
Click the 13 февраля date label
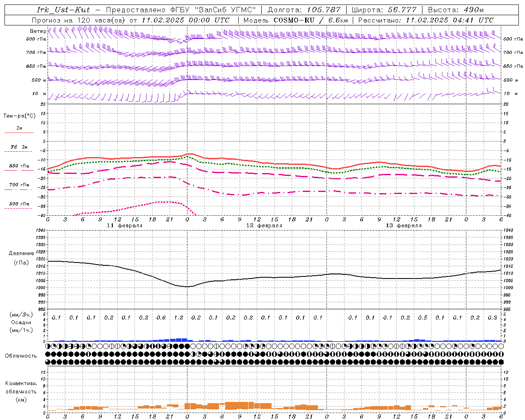(404, 226)
